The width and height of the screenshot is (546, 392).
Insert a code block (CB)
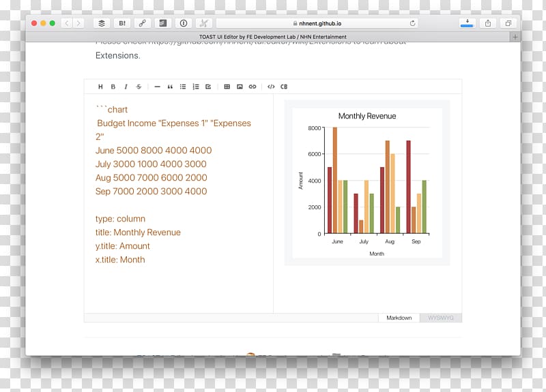pos(284,87)
